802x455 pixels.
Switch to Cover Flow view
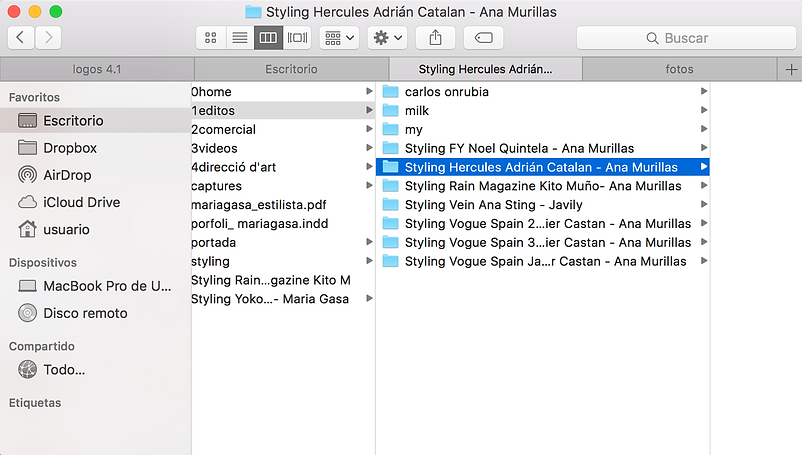tap(297, 38)
